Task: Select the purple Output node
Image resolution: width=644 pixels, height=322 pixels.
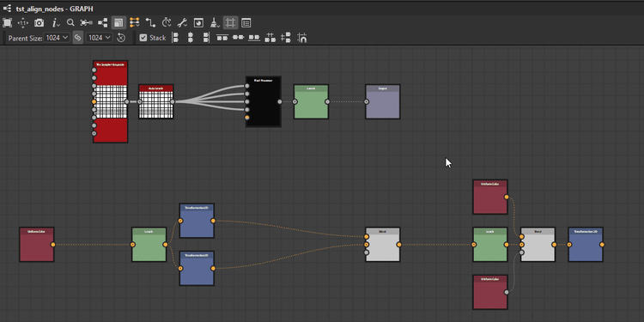Action: [x=383, y=101]
